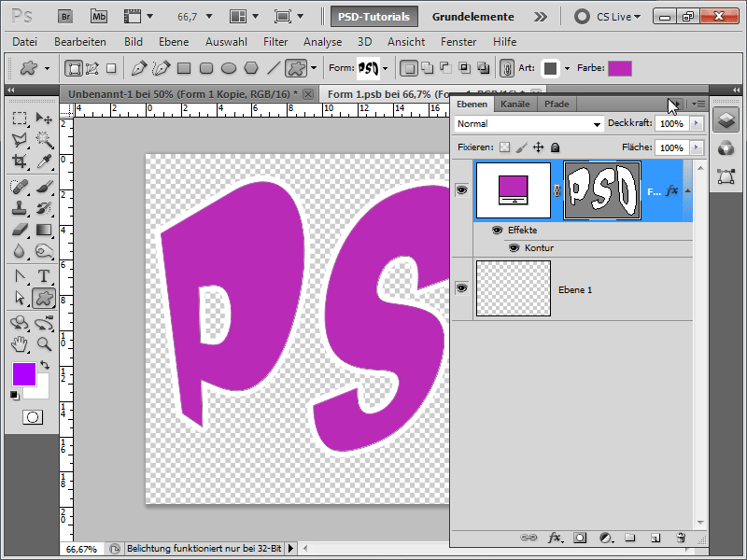Screen dimensions: 747x560
Task: Select the Crop tool
Action: coord(19,161)
